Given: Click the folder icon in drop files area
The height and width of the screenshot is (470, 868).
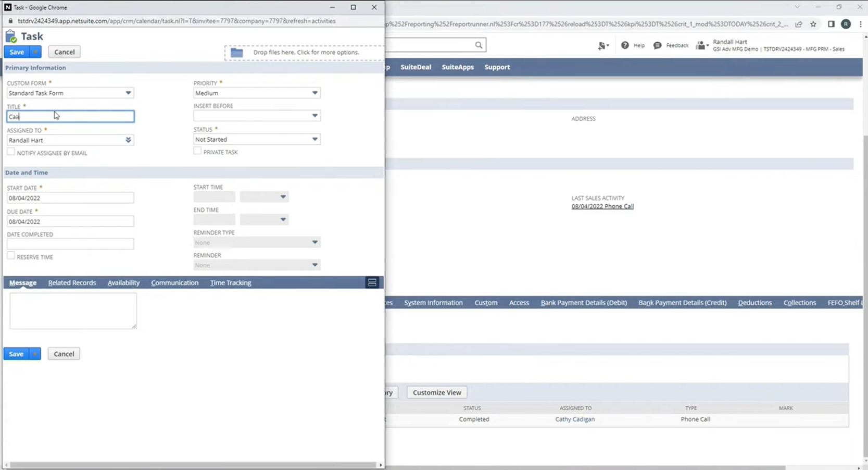Looking at the screenshot, I should (237, 53).
